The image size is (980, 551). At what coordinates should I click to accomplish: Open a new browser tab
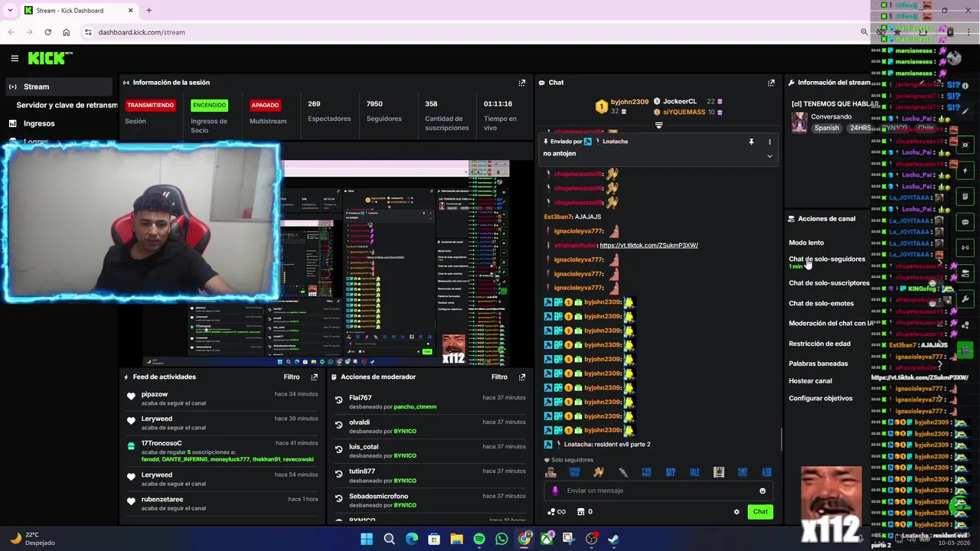[x=149, y=11]
